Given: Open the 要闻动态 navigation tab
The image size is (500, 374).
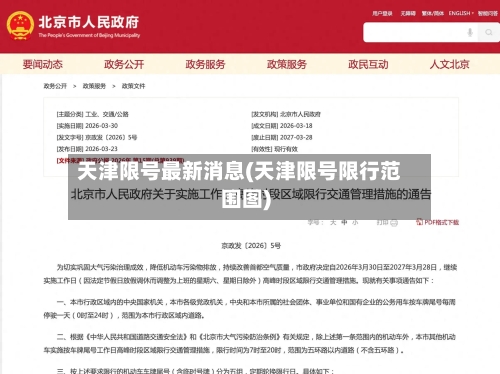Looking at the screenshot, I should point(43,64).
